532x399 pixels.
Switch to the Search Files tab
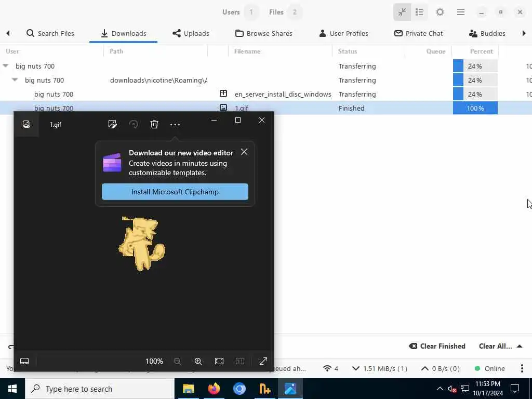50,33
